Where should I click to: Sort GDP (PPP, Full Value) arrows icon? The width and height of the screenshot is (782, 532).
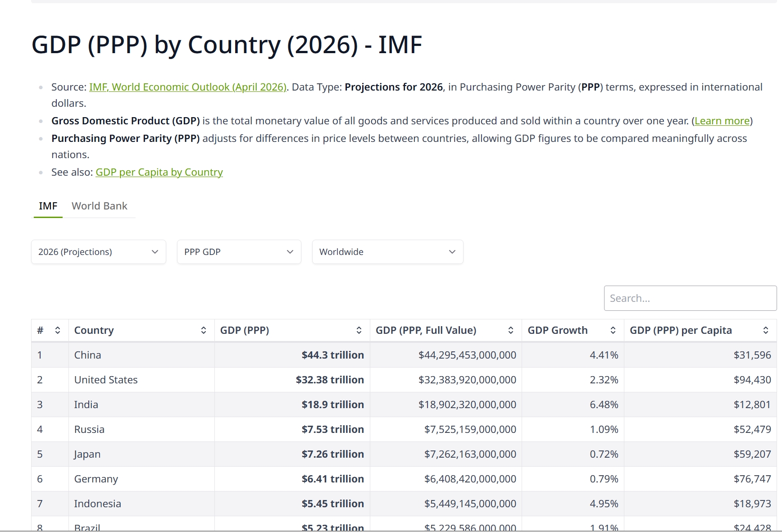click(511, 330)
